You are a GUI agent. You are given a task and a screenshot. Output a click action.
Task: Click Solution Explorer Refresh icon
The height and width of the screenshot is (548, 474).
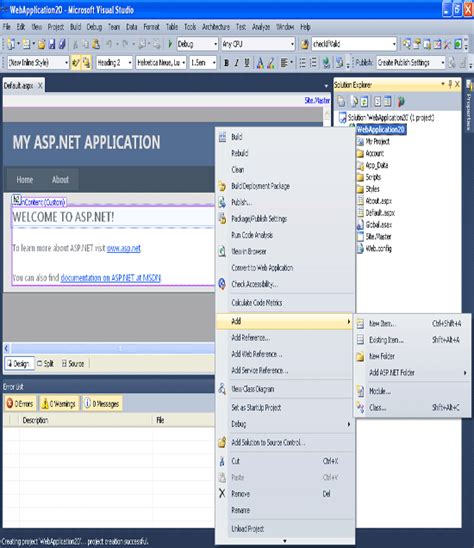pyautogui.click(x=364, y=102)
